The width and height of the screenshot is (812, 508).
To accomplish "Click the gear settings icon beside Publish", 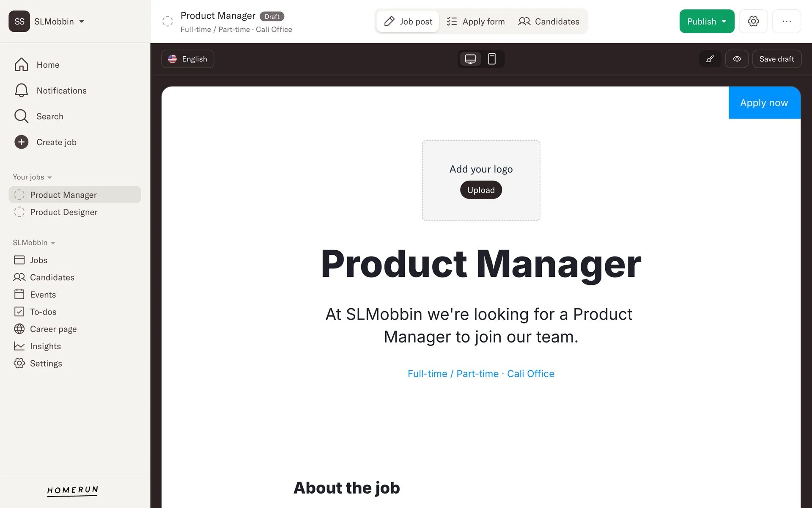I will (753, 21).
